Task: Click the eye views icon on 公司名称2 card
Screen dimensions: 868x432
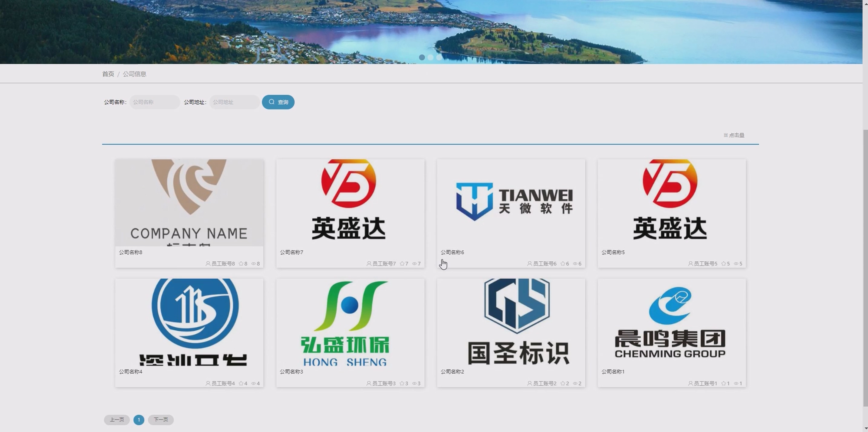Action: click(575, 384)
